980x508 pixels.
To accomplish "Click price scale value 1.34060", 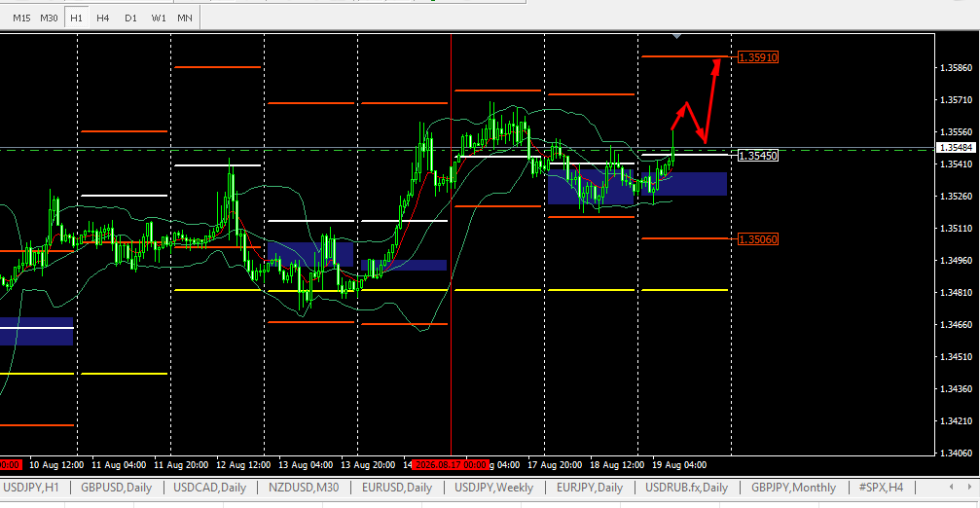I will [957, 453].
